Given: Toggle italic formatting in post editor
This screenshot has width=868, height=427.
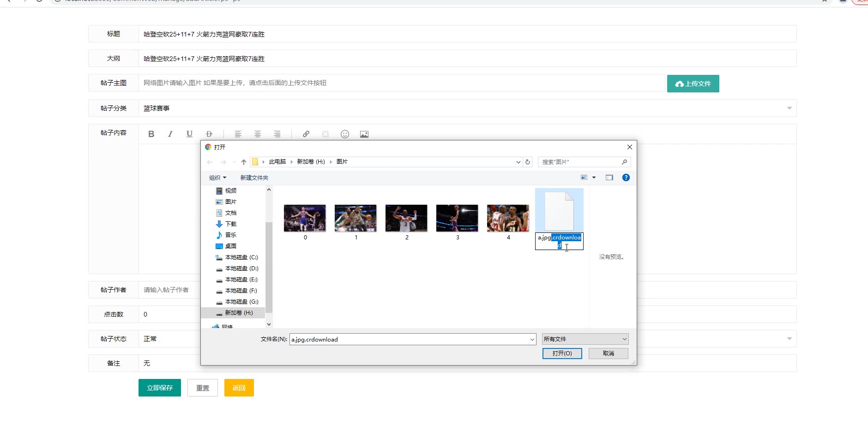Looking at the screenshot, I should click(170, 134).
